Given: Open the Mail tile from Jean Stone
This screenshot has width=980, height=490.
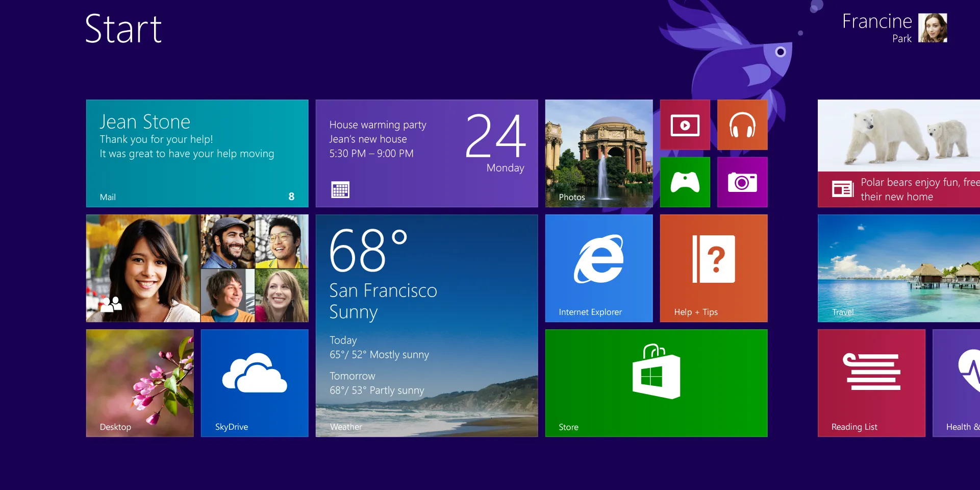Looking at the screenshot, I should click(197, 153).
